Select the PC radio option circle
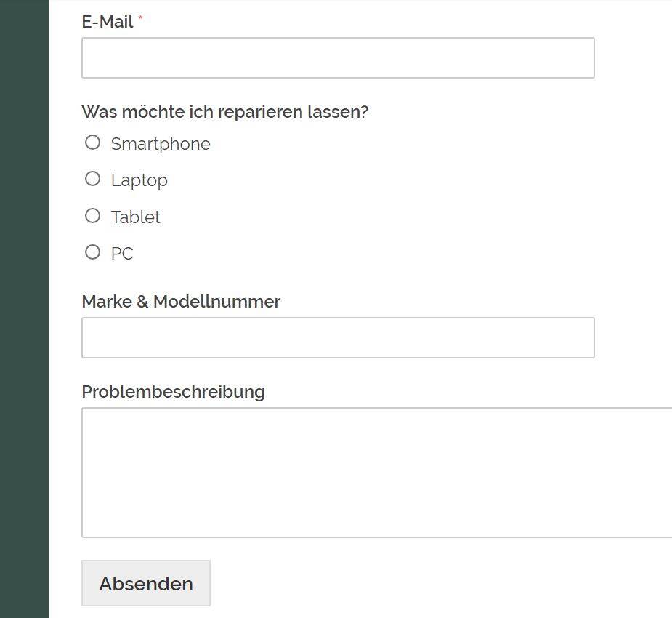Image resolution: width=672 pixels, height=618 pixels. coord(92,252)
